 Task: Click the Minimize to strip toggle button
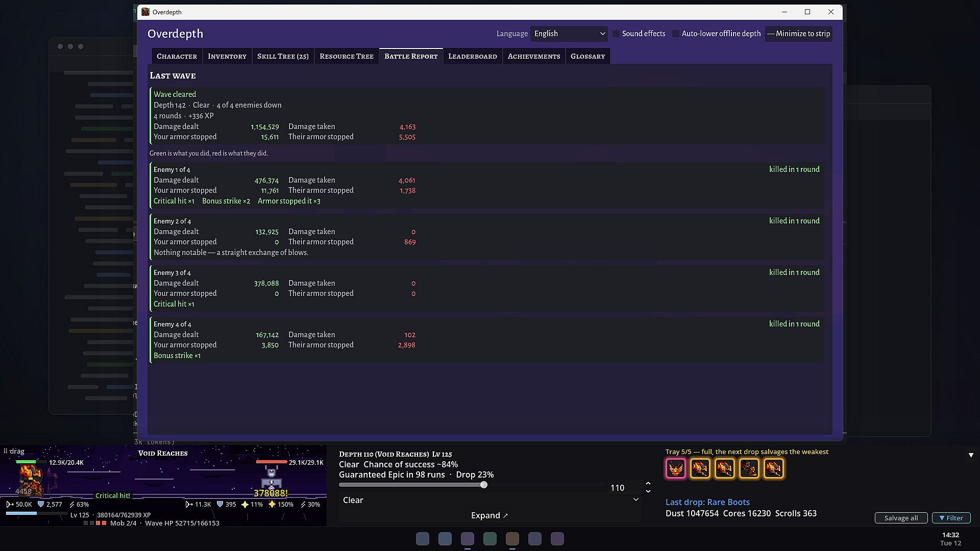798,34
